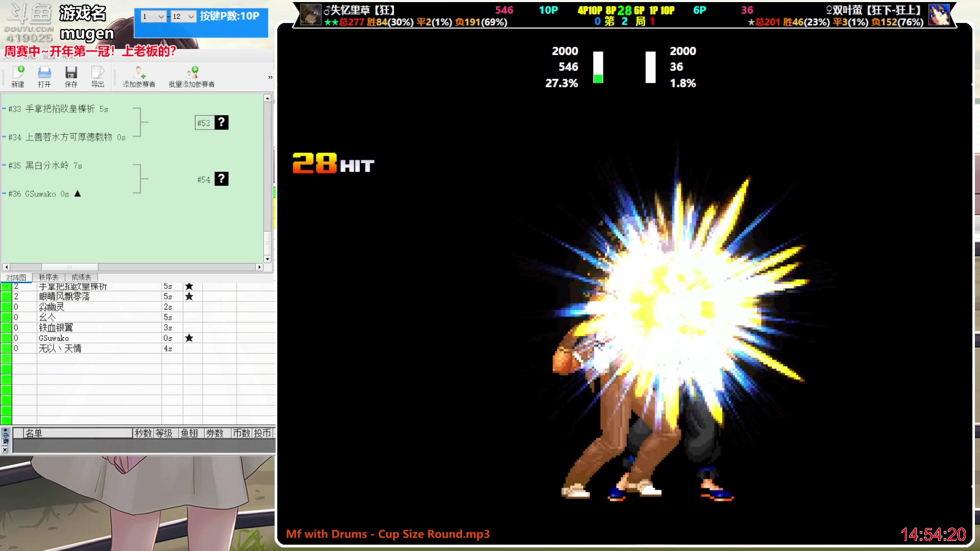Collapse bracket entry #35 via its dash marker

click(4, 165)
